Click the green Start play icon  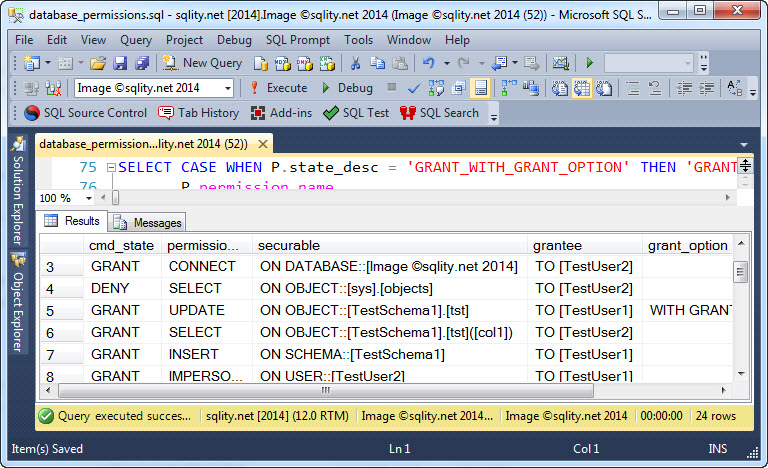coord(590,63)
